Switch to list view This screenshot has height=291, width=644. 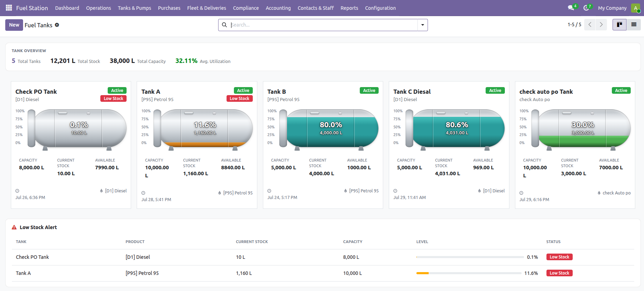(x=634, y=24)
